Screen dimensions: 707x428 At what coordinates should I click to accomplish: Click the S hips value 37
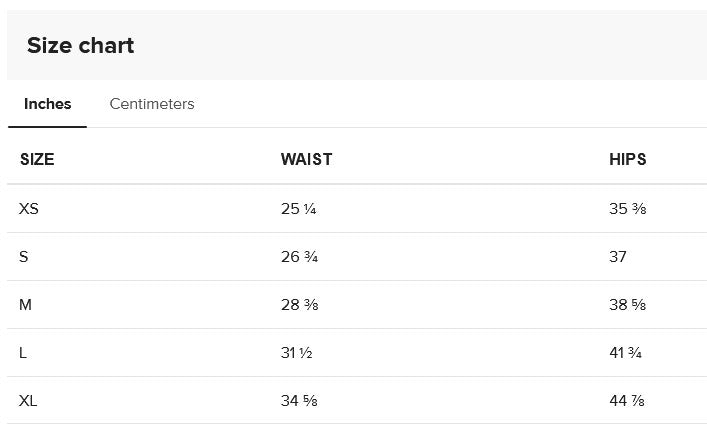618,257
